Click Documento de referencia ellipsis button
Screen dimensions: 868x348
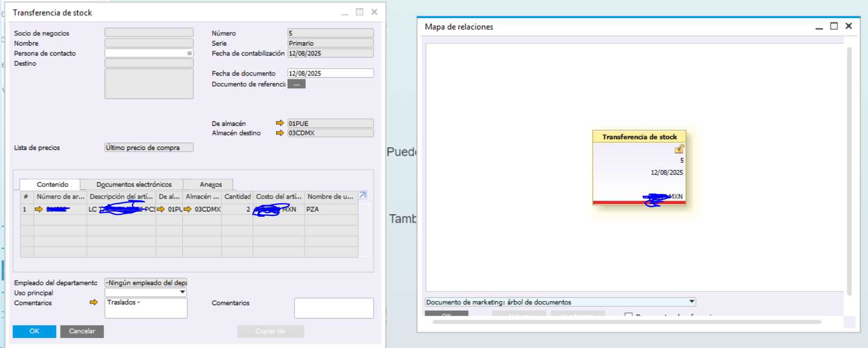(x=296, y=84)
